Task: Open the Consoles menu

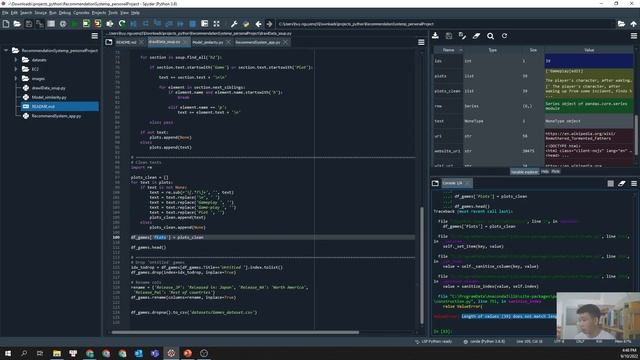Action: 81,13
